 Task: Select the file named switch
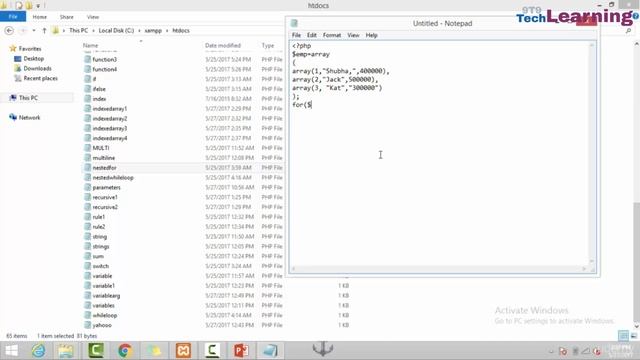tap(100, 266)
